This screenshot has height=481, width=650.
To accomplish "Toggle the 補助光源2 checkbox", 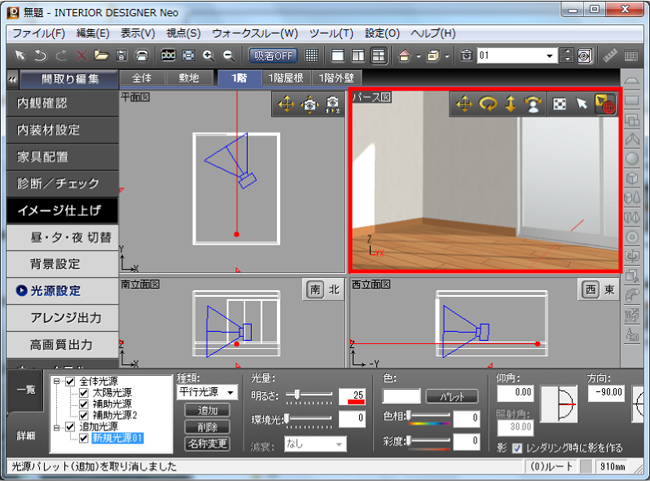I will click(x=85, y=415).
